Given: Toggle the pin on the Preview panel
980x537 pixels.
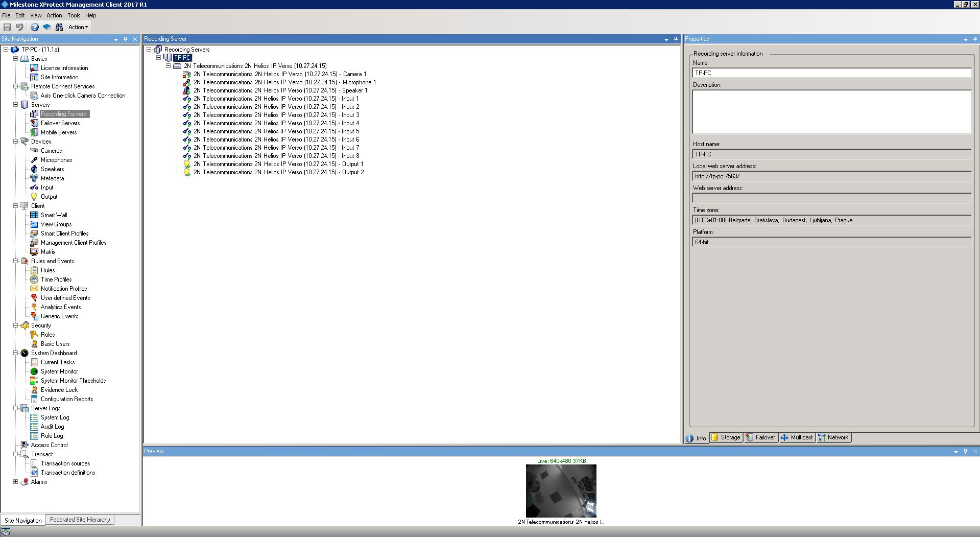Looking at the screenshot, I should click(965, 451).
